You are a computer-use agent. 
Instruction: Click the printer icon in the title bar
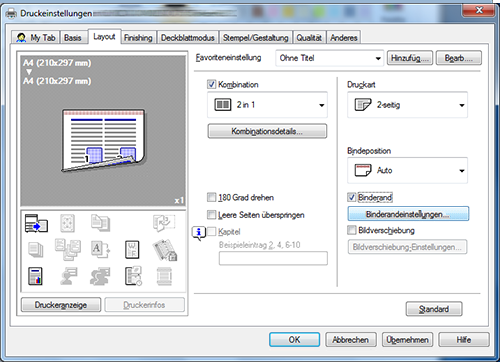(12, 14)
